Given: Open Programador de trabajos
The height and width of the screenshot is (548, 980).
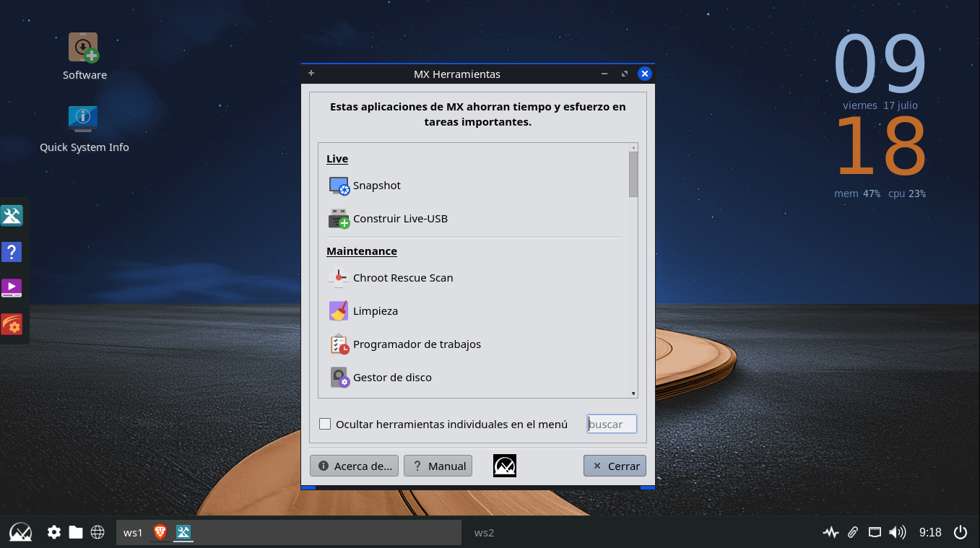Looking at the screenshot, I should 404,344.
